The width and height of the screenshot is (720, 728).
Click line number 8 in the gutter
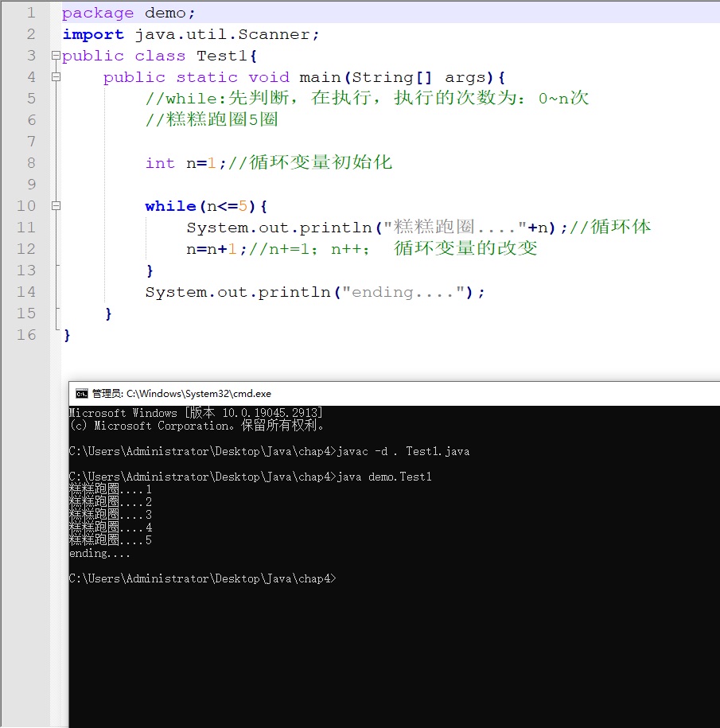pyautogui.click(x=31, y=163)
